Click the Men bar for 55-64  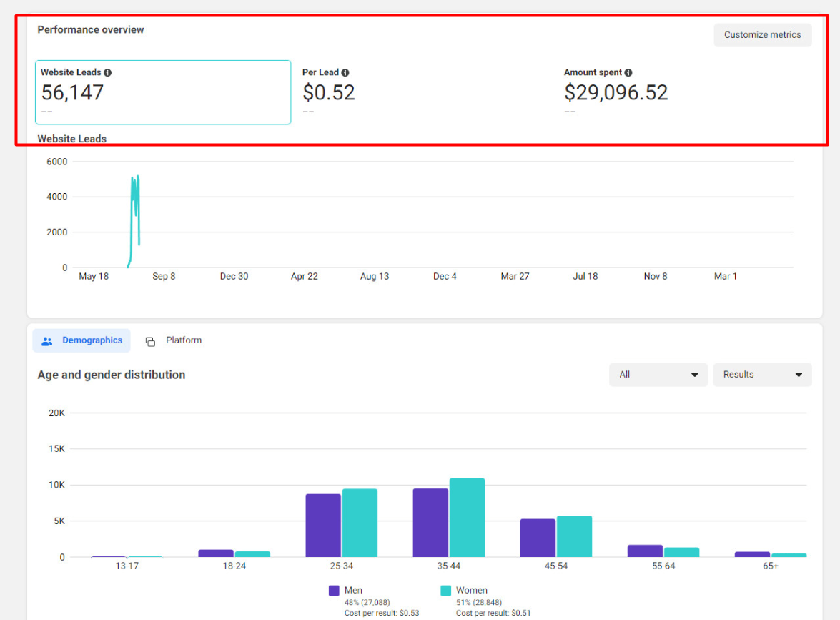(645, 551)
